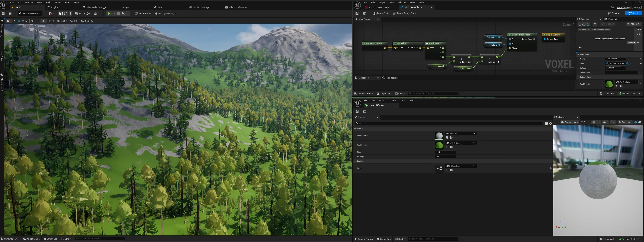This screenshot has height=242, width=644.
Task: Select the scale transform tool
Action: (27, 21)
